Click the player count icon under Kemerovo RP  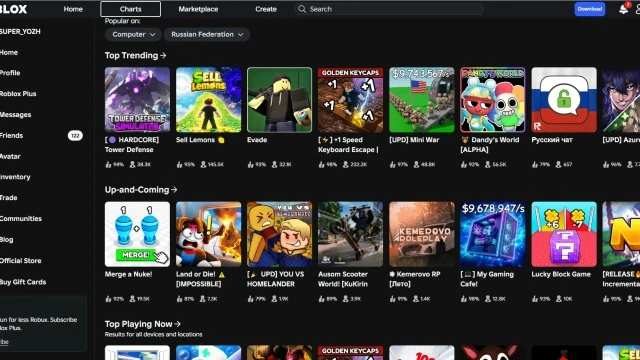[416, 299]
